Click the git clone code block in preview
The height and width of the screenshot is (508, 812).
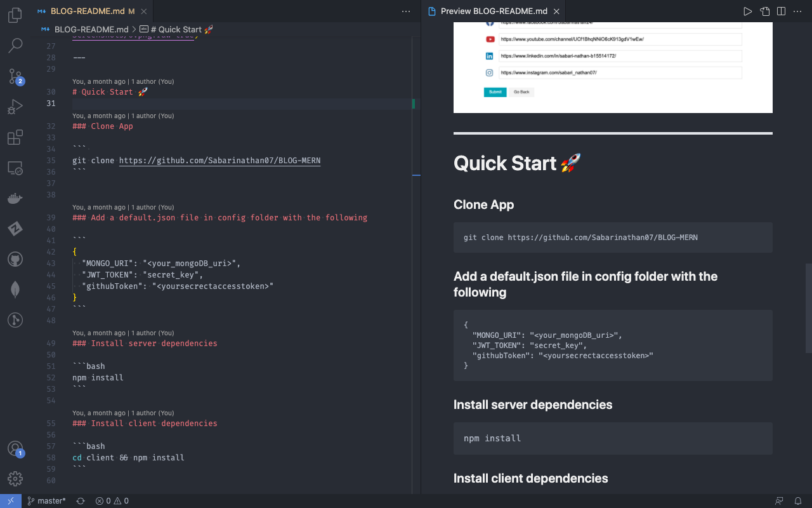pyautogui.click(x=613, y=237)
